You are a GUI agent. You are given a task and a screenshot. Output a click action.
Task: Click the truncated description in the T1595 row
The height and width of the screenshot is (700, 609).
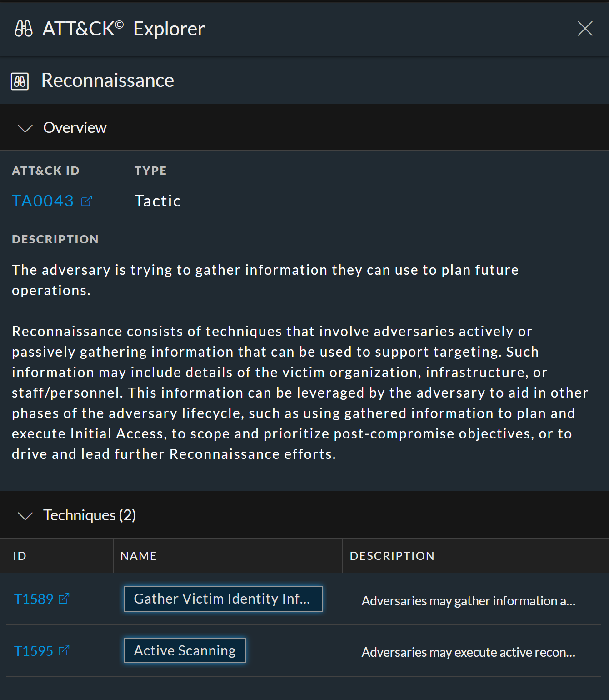[x=468, y=652]
